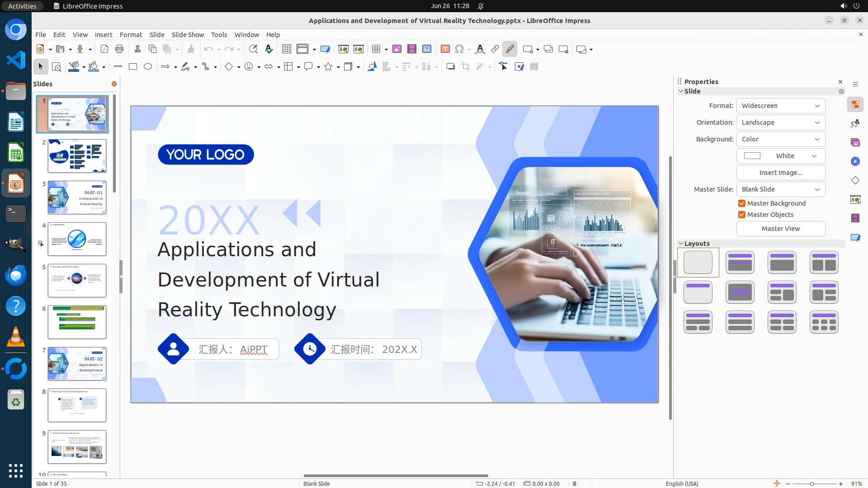Click the Master View button
The image size is (868, 488).
780,229
